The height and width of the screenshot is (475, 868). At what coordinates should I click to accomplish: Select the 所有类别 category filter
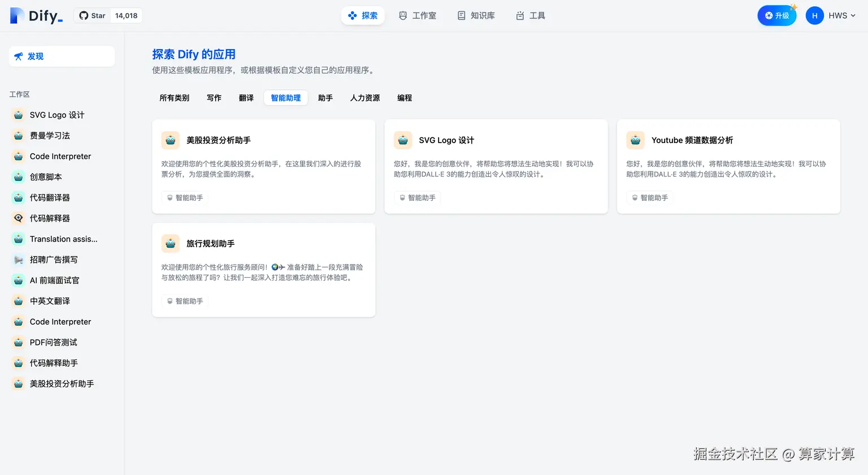(x=174, y=98)
